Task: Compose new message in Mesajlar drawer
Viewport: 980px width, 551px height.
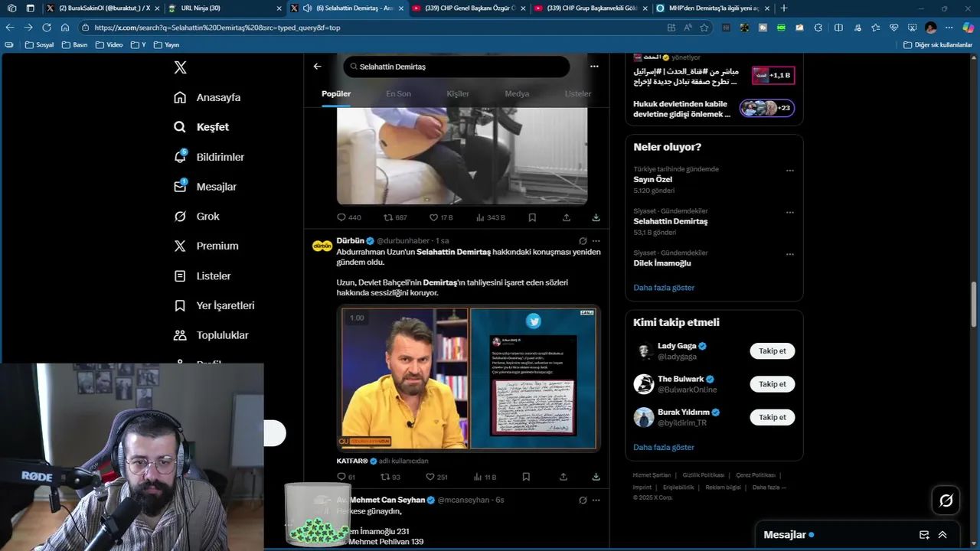Action: coord(924,535)
